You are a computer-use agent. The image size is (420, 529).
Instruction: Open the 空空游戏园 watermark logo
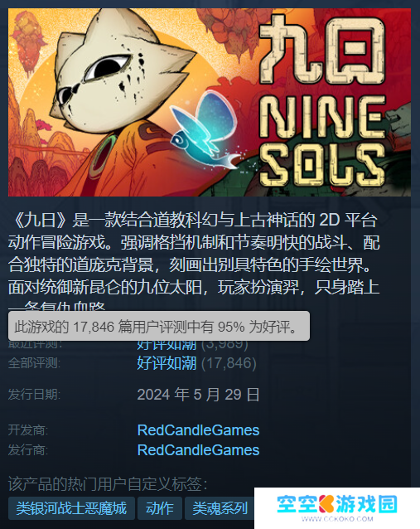pos(337,504)
